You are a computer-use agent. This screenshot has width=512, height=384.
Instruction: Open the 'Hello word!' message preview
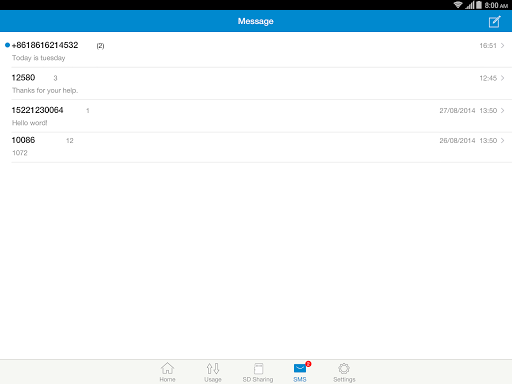tap(30, 123)
